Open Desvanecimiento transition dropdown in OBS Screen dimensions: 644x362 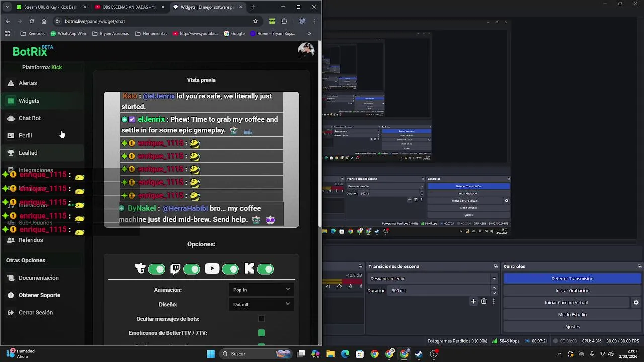tap(433, 279)
